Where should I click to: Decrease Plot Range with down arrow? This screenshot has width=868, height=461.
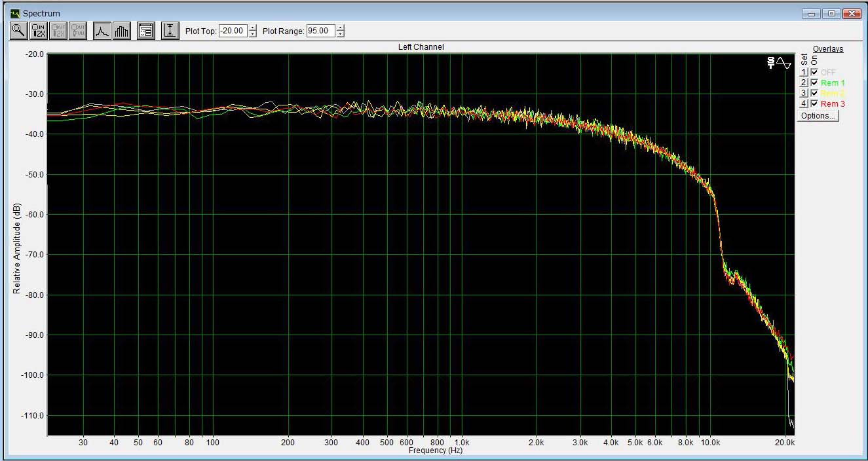click(x=340, y=34)
